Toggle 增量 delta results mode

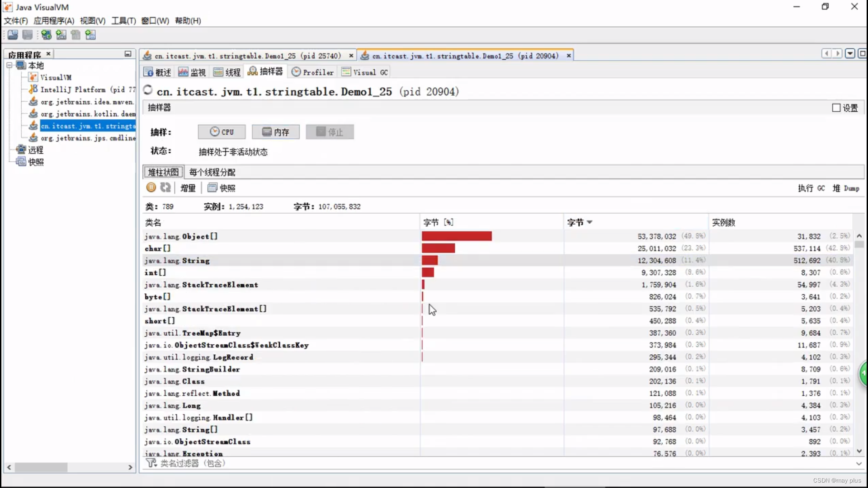(188, 188)
